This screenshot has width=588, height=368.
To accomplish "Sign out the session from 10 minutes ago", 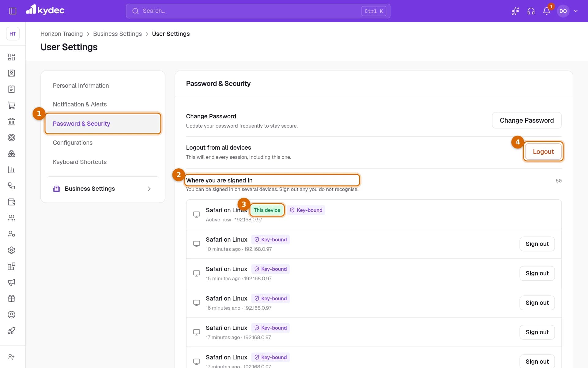I will pyautogui.click(x=537, y=244).
